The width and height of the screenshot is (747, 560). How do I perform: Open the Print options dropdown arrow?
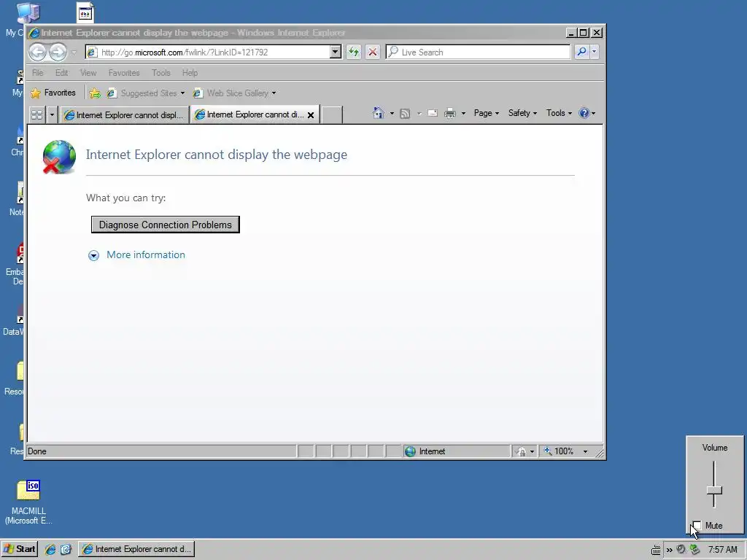tap(463, 113)
